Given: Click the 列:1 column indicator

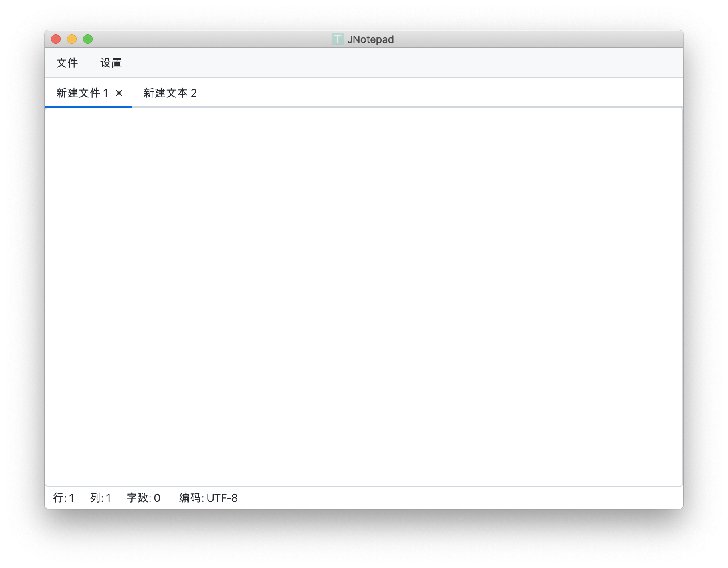Looking at the screenshot, I should [101, 498].
